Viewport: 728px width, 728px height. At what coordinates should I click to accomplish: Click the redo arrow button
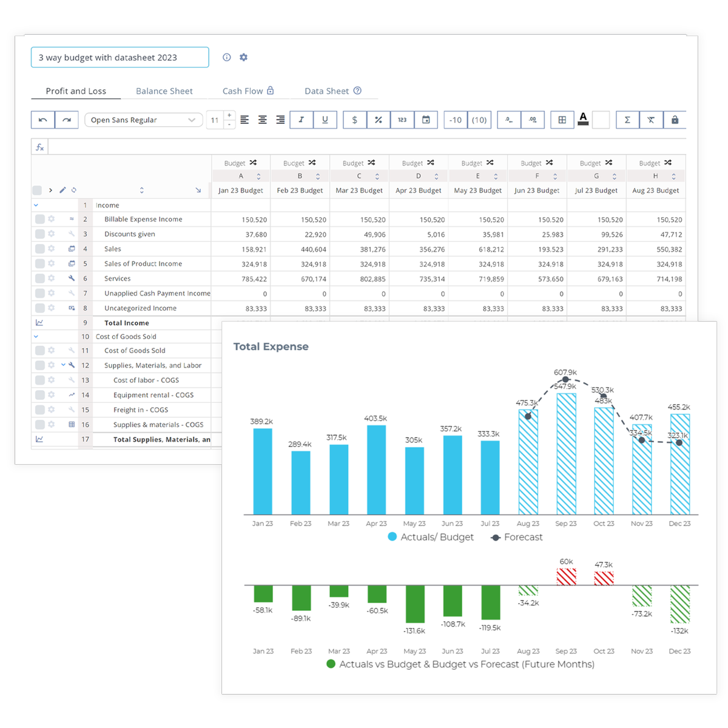(x=67, y=120)
